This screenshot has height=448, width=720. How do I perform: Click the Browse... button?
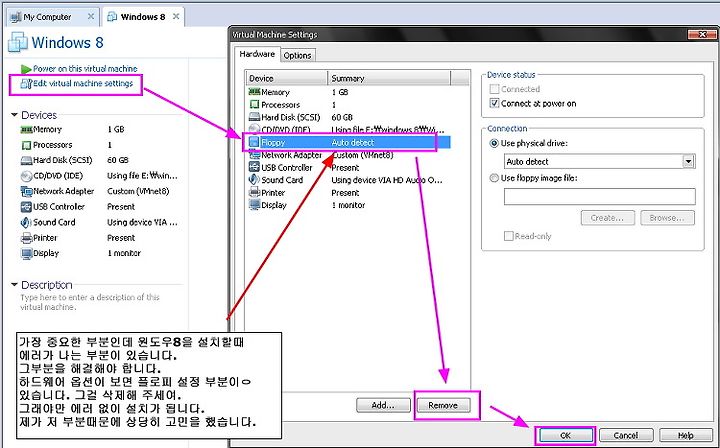(667, 218)
